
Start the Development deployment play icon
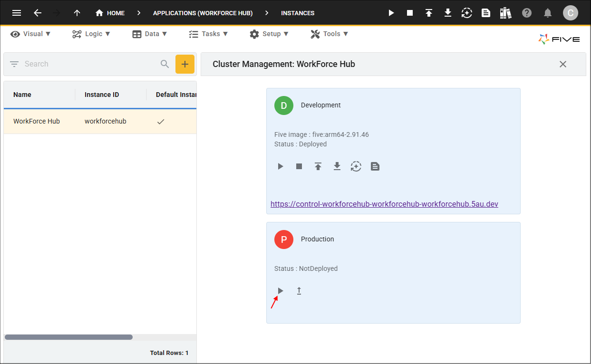click(x=281, y=166)
